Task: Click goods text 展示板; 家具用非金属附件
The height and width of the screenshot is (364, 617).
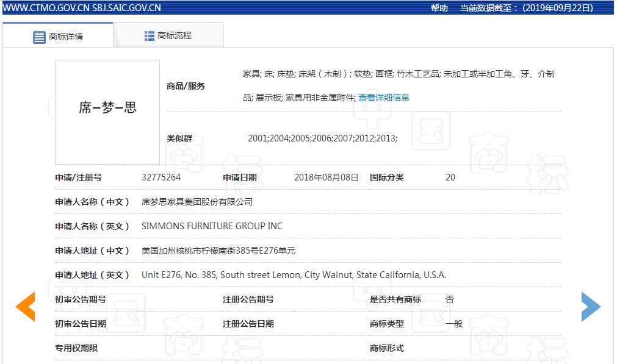Action: tap(305, 98)
